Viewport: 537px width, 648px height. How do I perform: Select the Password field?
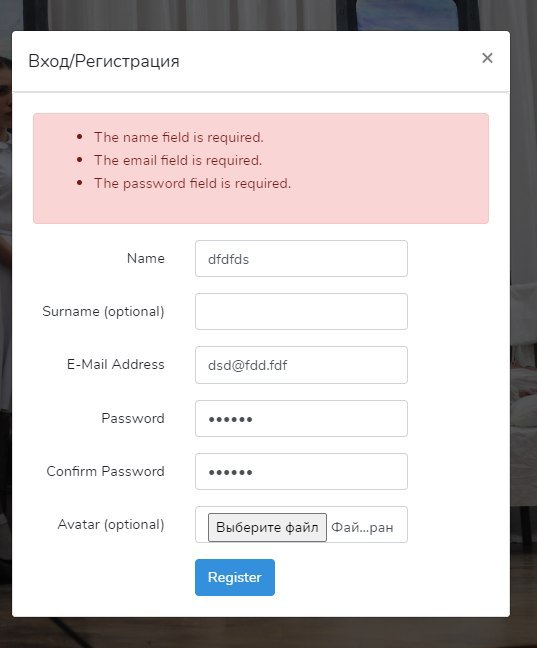tap(301, 418)
